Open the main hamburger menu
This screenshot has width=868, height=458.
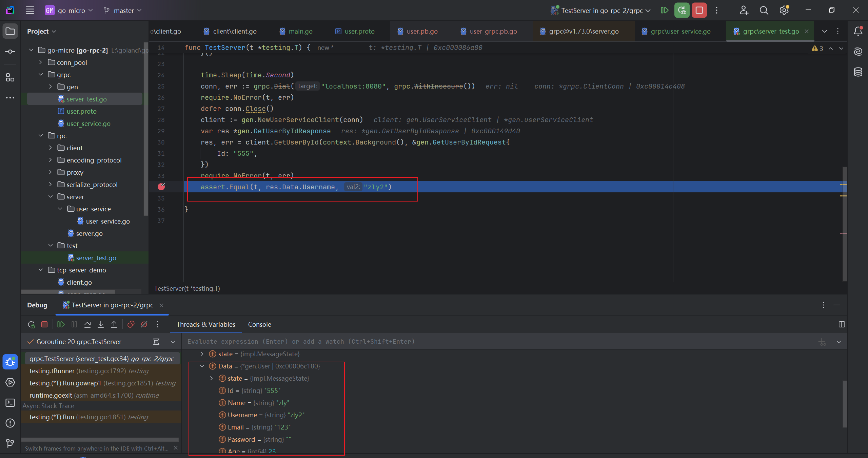pyautogui.click(x=30, y=11)
